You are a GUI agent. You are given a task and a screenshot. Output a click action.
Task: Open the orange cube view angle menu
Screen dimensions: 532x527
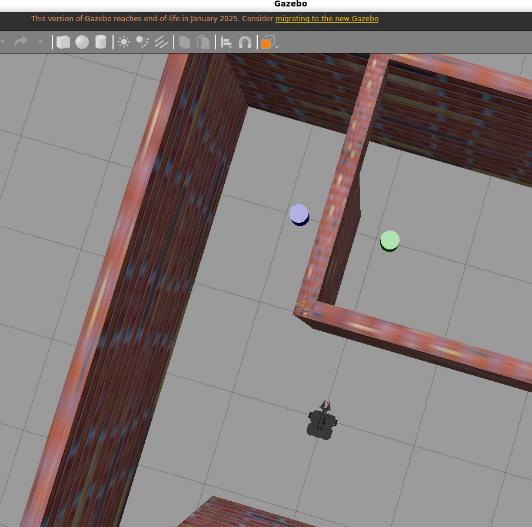(269, 42)
